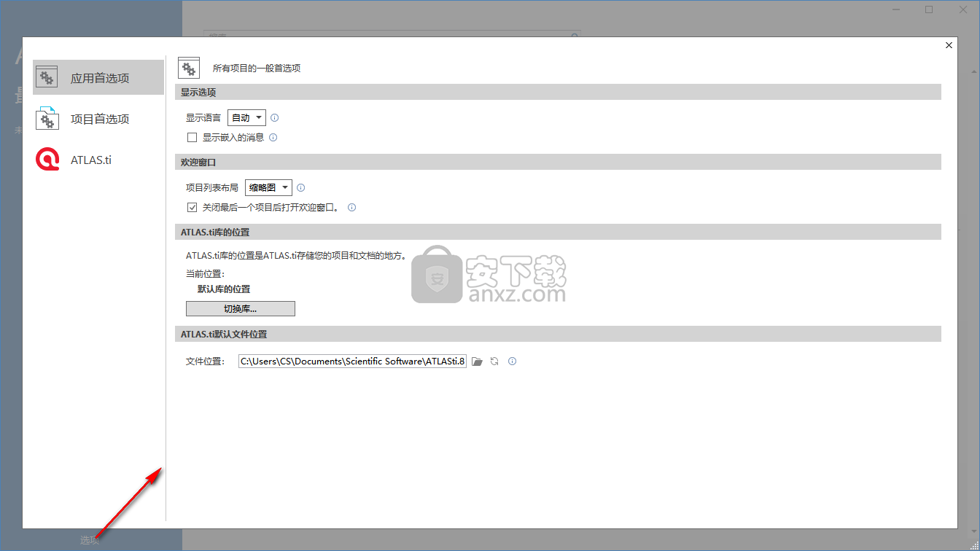
Task: Click the 切换库... button
Action: point(241,309)
